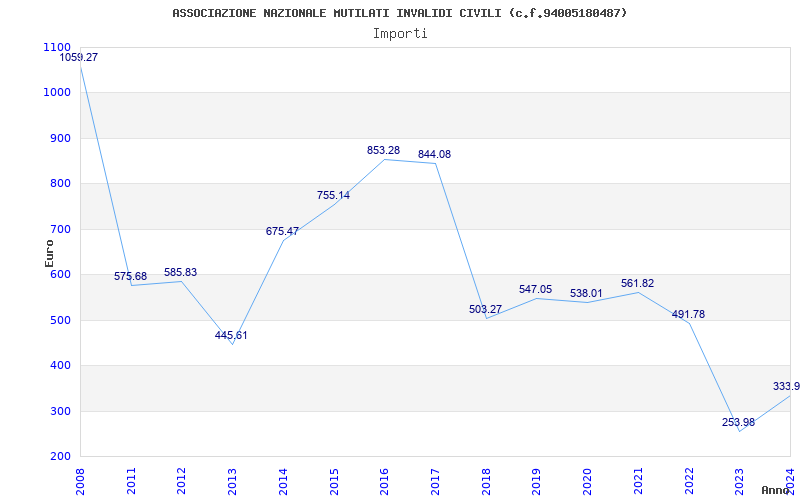The image size is (800, 500).
Task: Click the 2024 x-axis year label
Action: coord(790,481)
